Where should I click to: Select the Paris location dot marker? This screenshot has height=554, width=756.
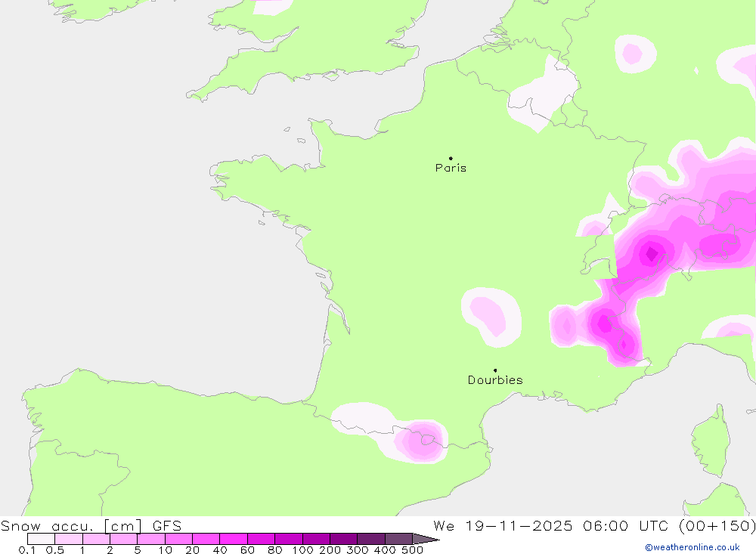click(x=451, y=158)
